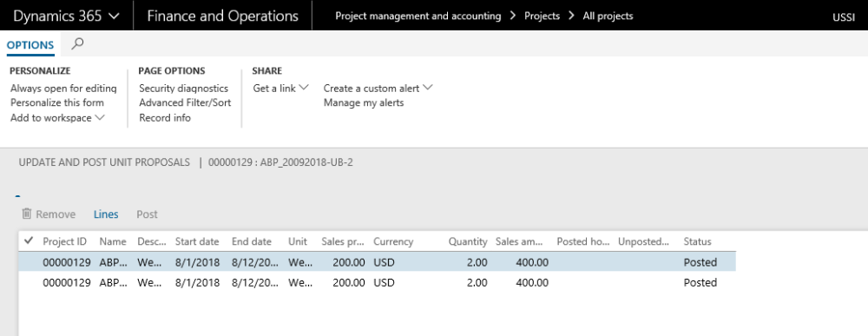Click Posted status in the second row
This screenshot has height=336, width=868.
coord(700,282)
